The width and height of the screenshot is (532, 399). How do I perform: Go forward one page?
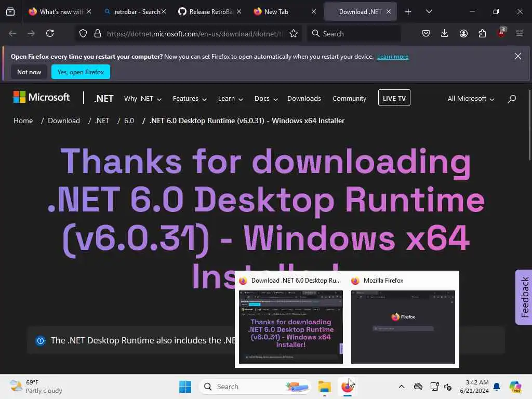[31, 33]
